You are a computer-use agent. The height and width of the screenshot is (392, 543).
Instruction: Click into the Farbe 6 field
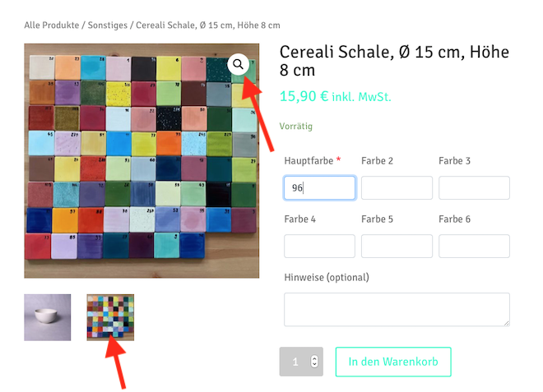474,246
